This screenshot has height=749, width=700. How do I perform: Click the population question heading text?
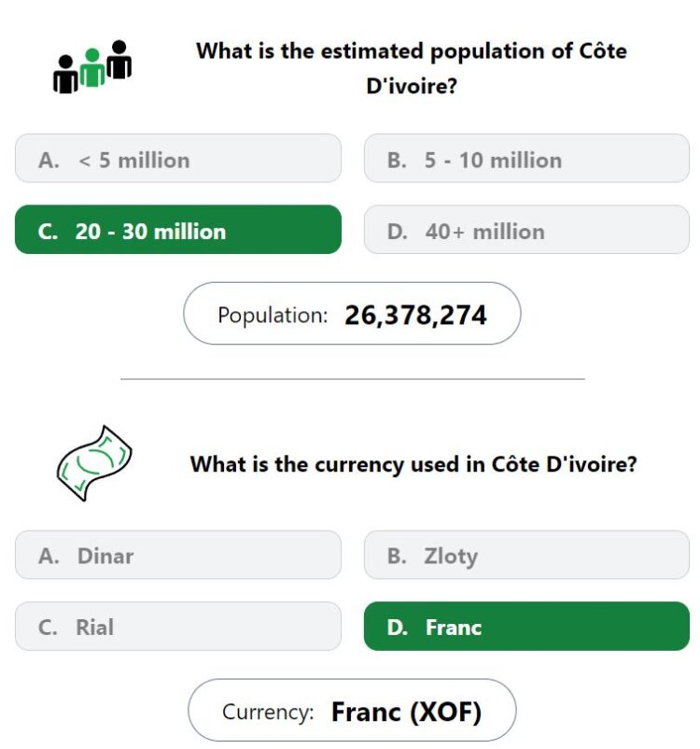coord(411,68)
